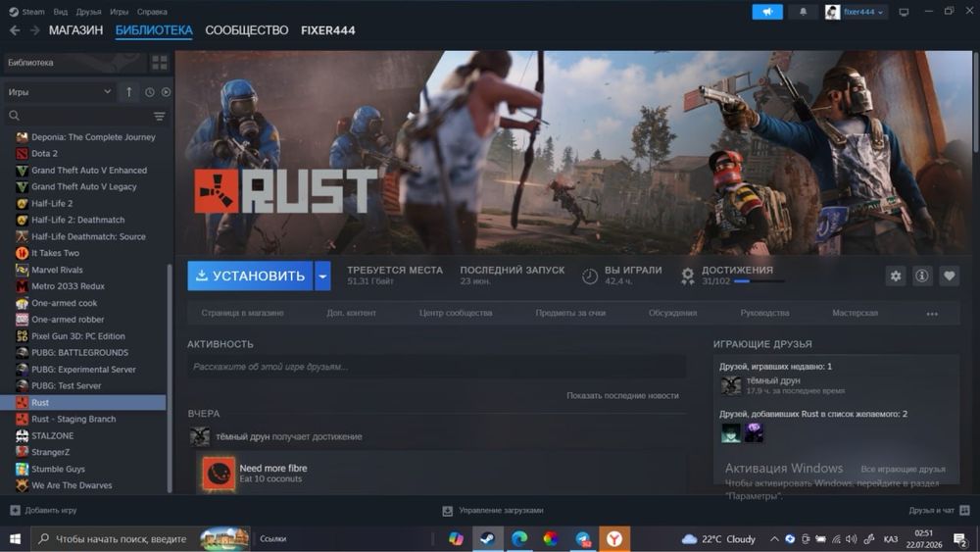Open the Игры category dropdown
Viewport: 980px width, 552px height.
60,92
